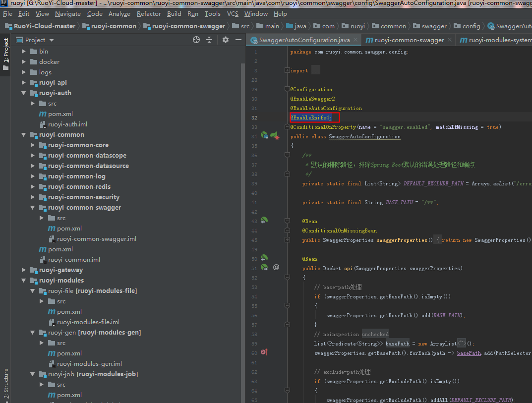Click the SwaggerAutoConfiguration class name link
The height and width of the screenshot is (403, 532).
point(365,137)
